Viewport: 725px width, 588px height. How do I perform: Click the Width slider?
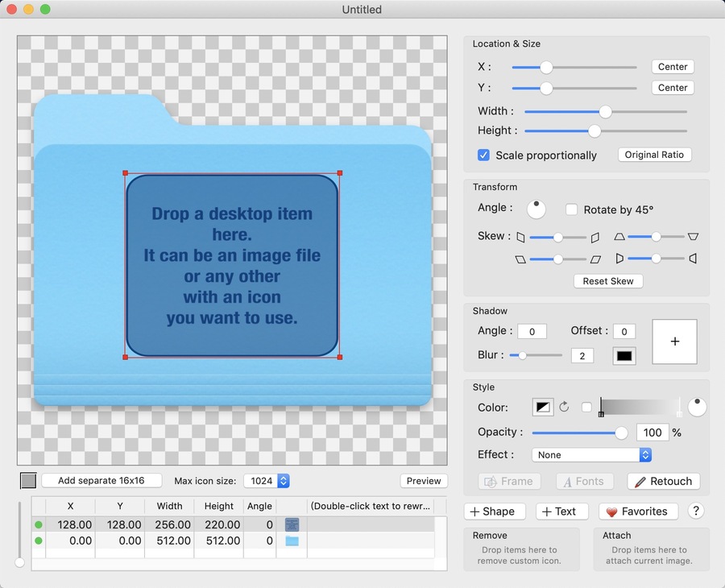(606, 111)
